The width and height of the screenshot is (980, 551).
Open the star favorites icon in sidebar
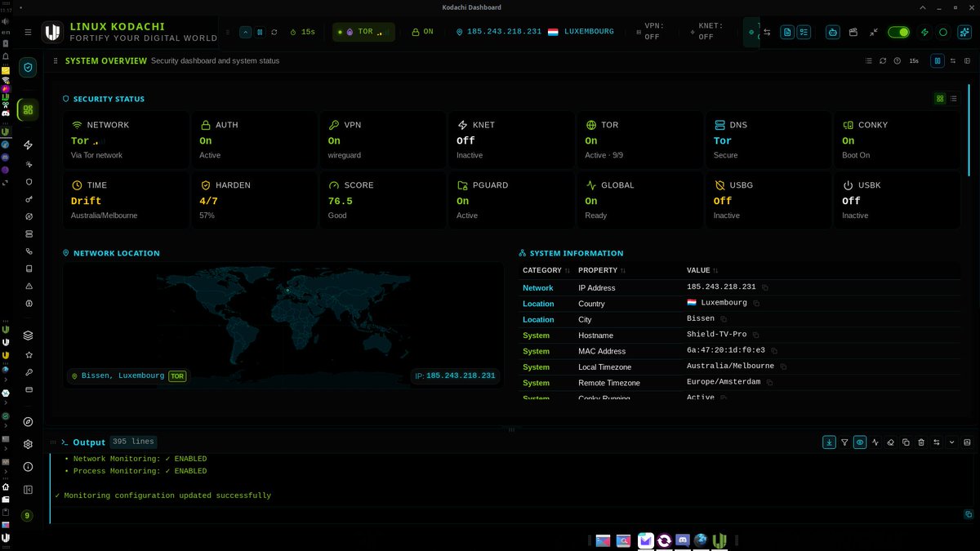[x=29, y=355]
